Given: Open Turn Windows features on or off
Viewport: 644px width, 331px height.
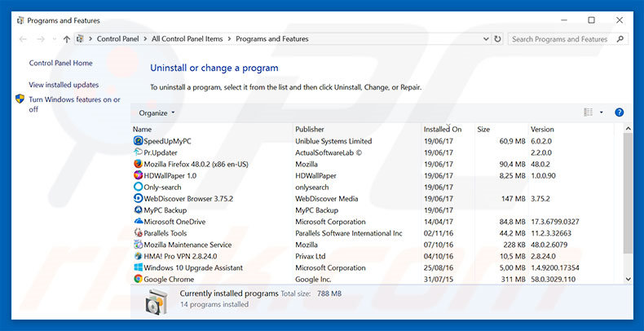Looking at the screenshot, I should coord(75,104).
